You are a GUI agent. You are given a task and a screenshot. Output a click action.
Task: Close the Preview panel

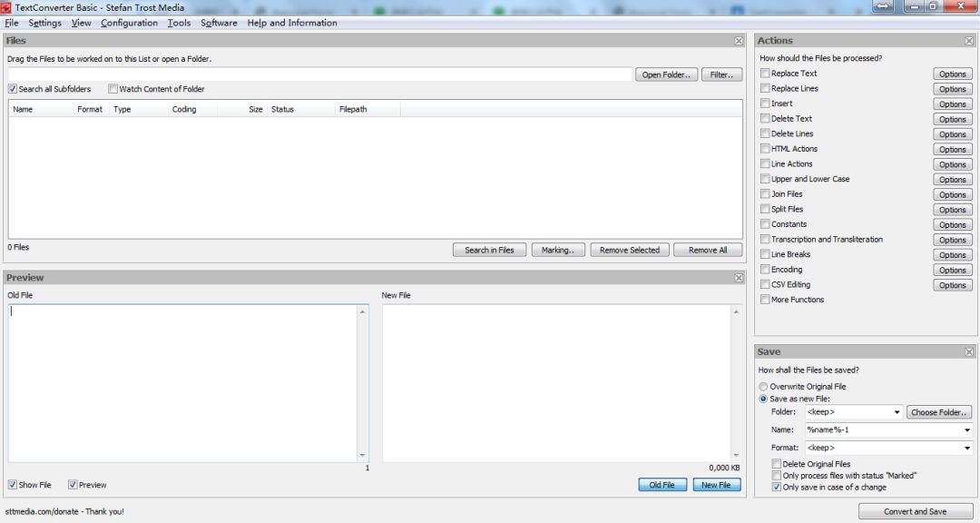739,278
